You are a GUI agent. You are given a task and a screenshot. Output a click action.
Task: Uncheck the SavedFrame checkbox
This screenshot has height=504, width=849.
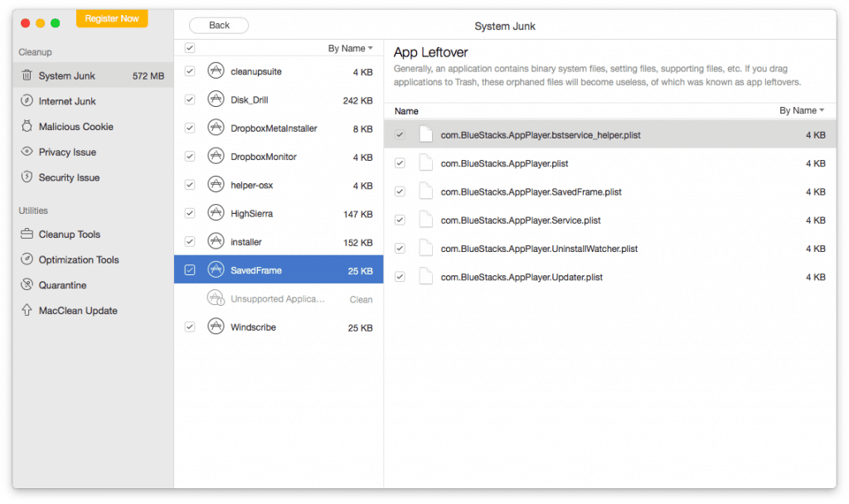[x=190, y=269]
